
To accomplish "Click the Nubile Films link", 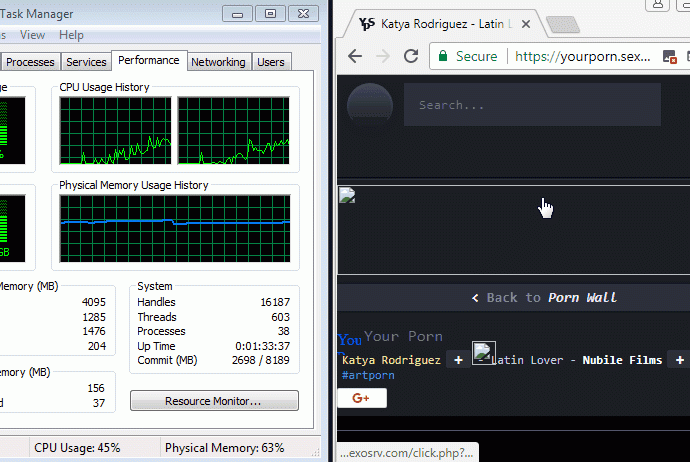I will [622, 360].
